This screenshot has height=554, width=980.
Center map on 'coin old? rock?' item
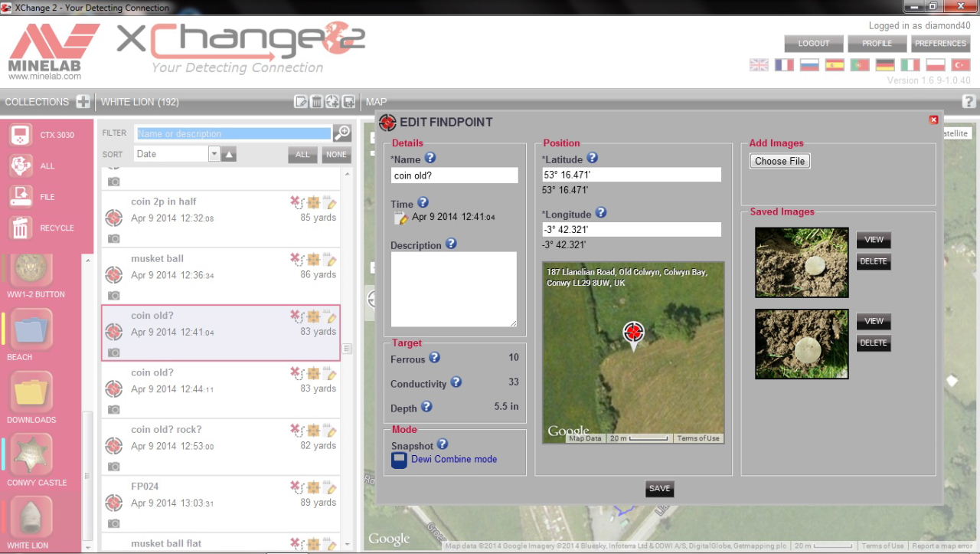pyautogui.click(x=313, y=431)
